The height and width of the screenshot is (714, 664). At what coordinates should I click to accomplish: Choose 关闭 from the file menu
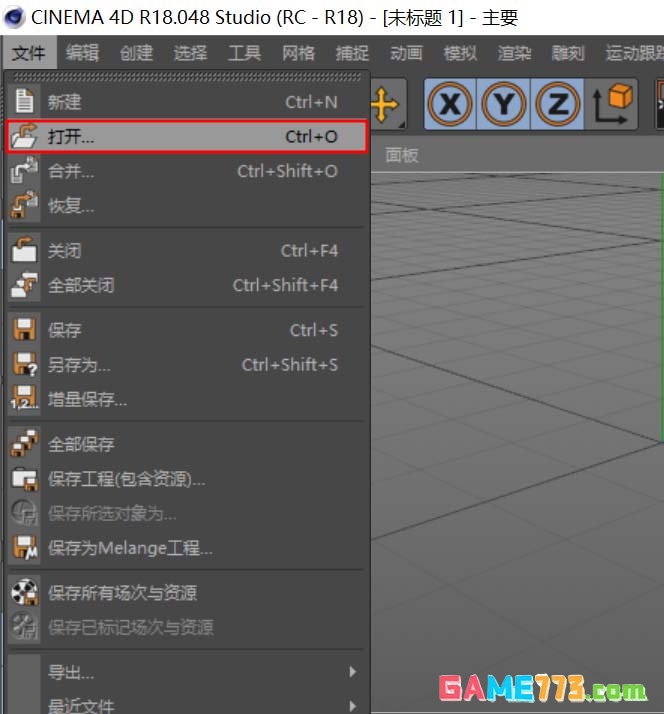click(186, 250)
